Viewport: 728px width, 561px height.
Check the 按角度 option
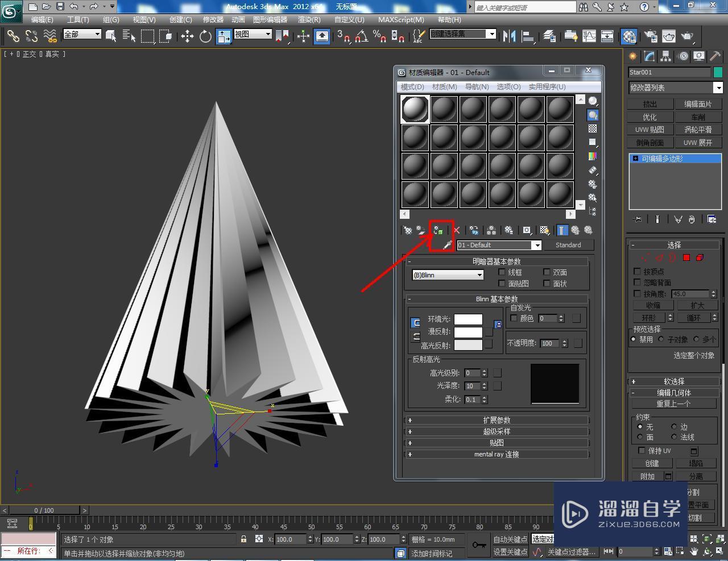(x=637, y=294)
